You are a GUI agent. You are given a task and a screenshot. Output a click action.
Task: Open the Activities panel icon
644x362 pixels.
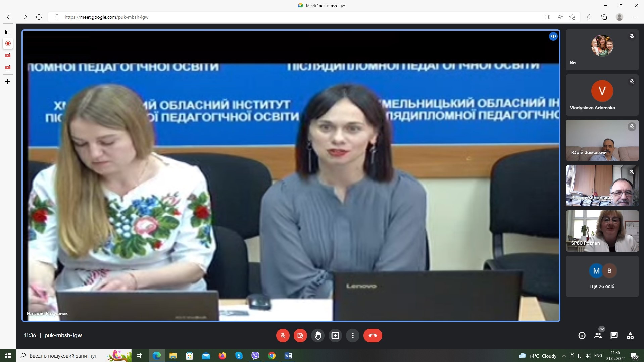pos(630,335)
